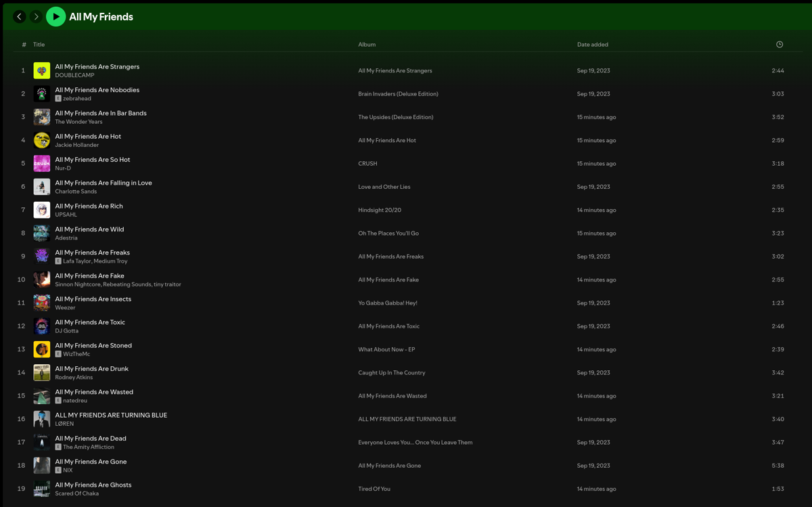Click All My Friends Are Falling in Love cover
812x507 pixels.
42,187
